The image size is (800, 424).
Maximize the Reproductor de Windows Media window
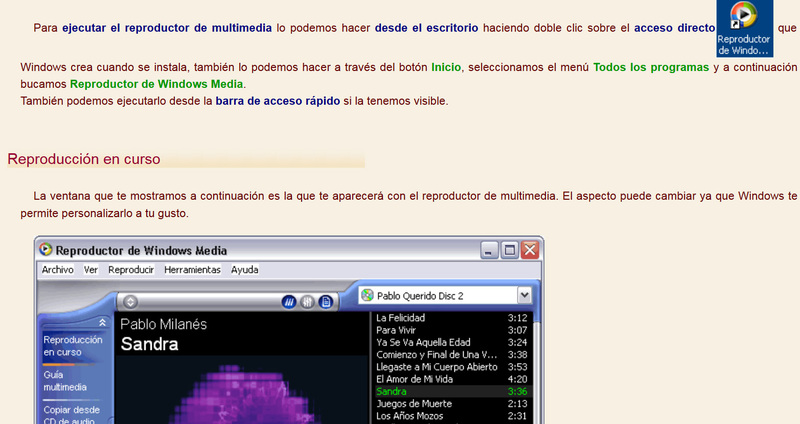(509, 250)
